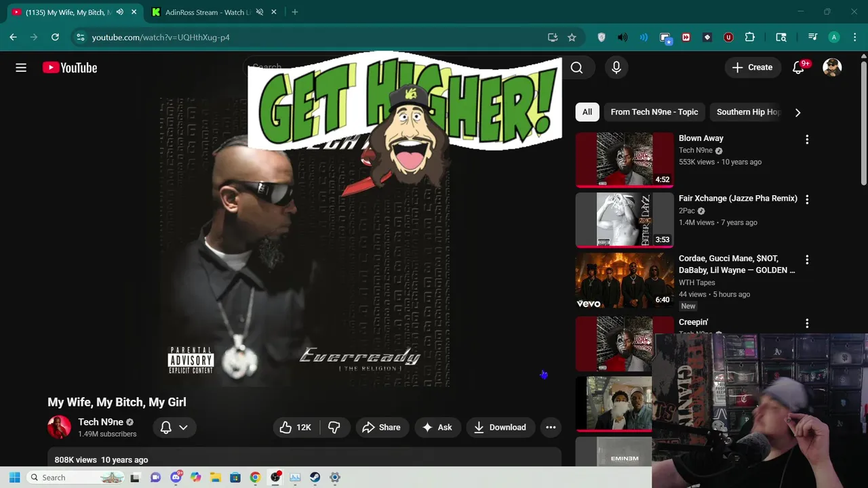
Task: Click the YouTube search magnifier button
Action: (576, 68)
